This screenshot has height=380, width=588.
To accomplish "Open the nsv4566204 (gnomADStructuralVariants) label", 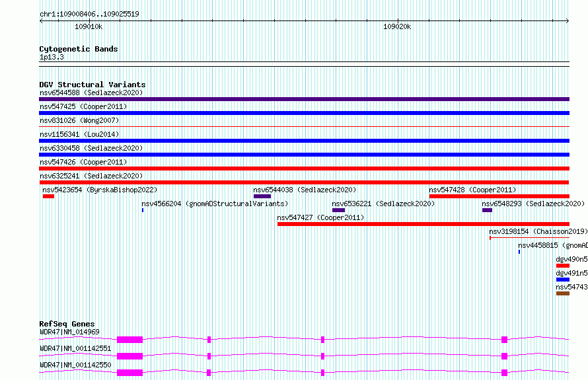I will coord(215,204).
